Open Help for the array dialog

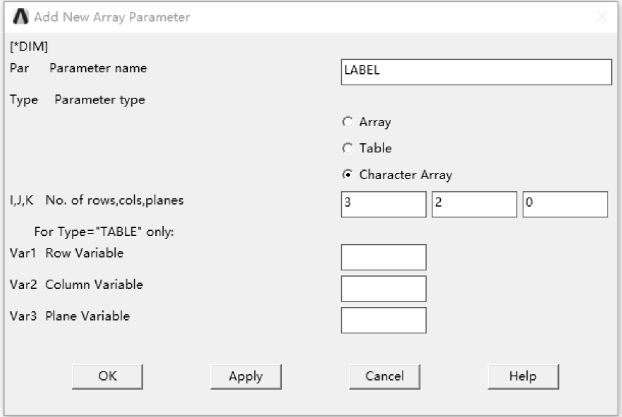[x=521, y=376]
